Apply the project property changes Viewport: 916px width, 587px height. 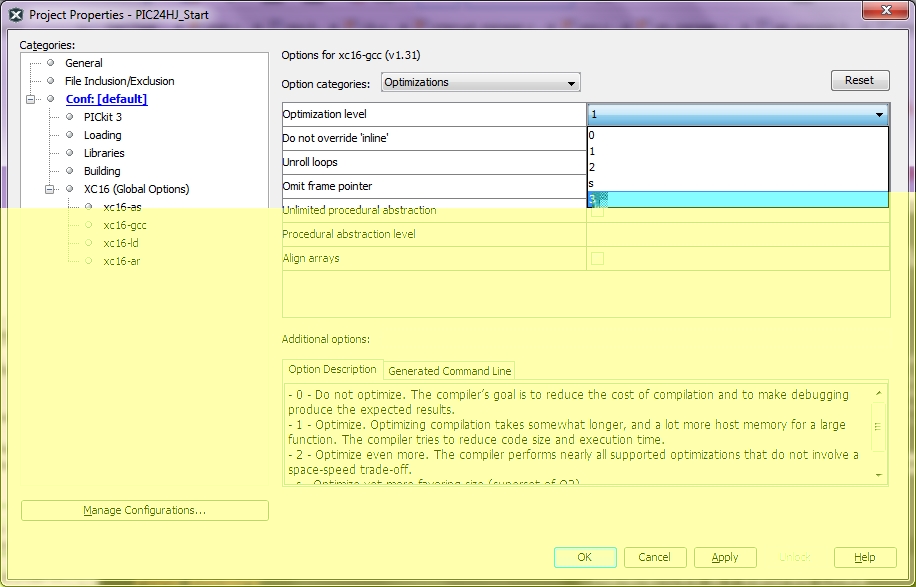725,557
